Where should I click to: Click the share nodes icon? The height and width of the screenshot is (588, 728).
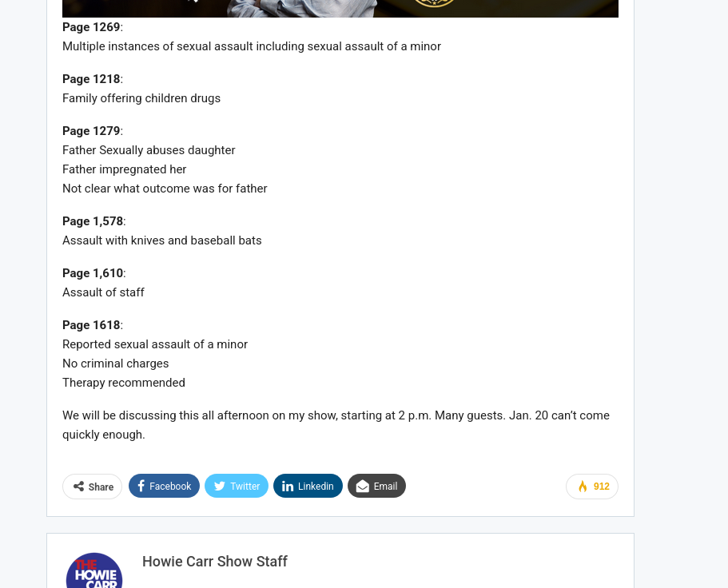tap(79, 487)
